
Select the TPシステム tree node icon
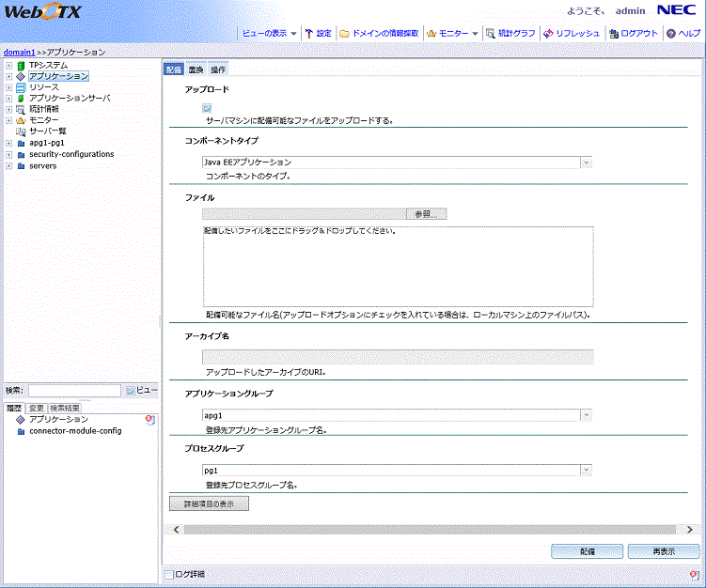pos(21,65)
